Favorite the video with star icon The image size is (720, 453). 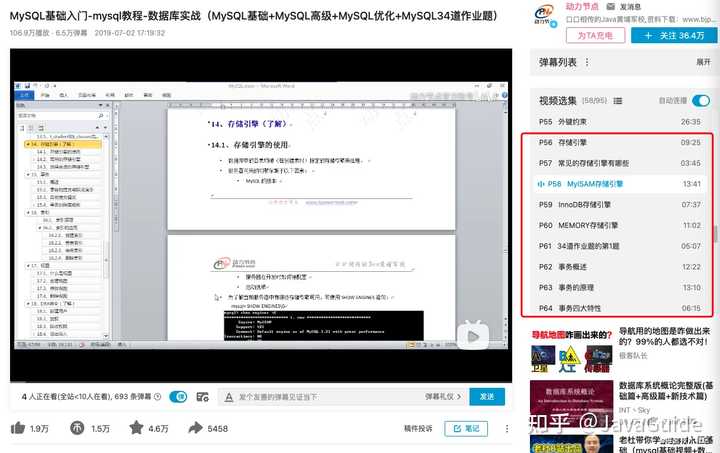coord(136,428)
